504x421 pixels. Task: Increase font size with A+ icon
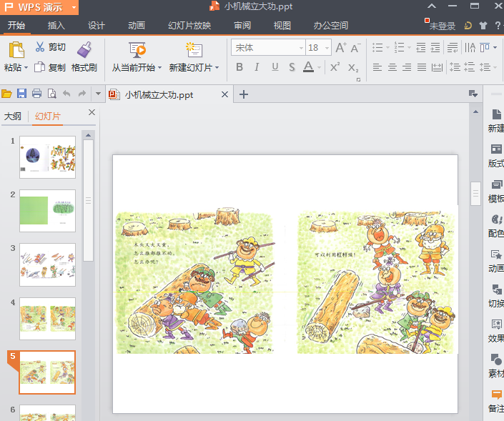pyautogui.click(x=341, y=48)
